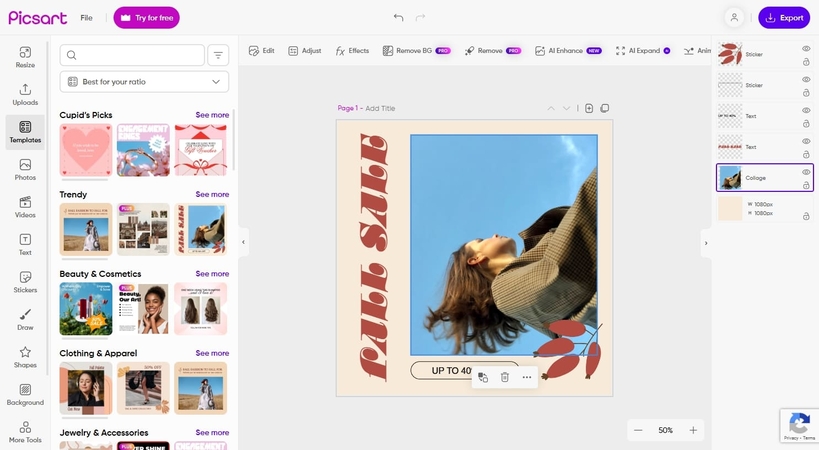Lock the Collage layer
Screen dimensions: 819x450
pyautogui.click(x=806, y=185)
